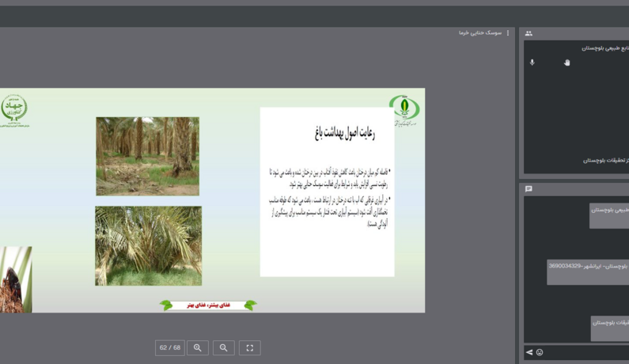Screen dimensions: 629x364
Task: Click the zoom out magnifier button
Action: click(x=223, y=347)
